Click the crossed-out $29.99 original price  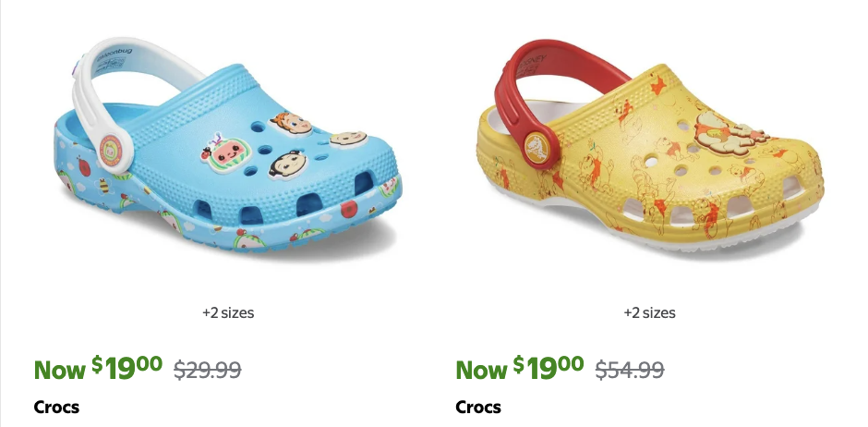tap(208, 371)
